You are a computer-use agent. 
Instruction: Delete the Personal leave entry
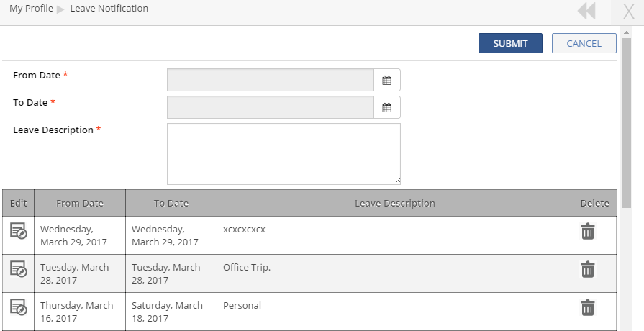[x=588, y=307]
